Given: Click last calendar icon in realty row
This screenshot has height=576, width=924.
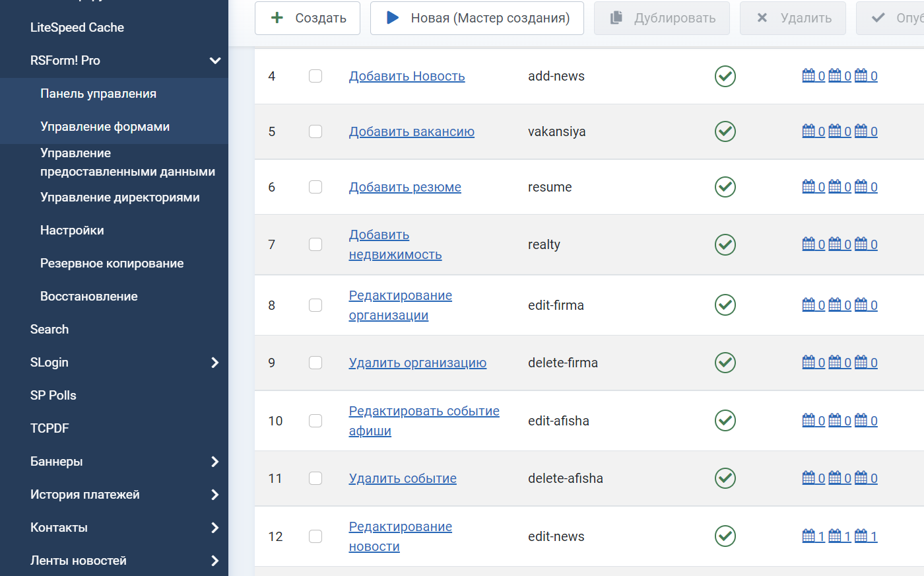Looking at the screenshot, I should point(861,244).
